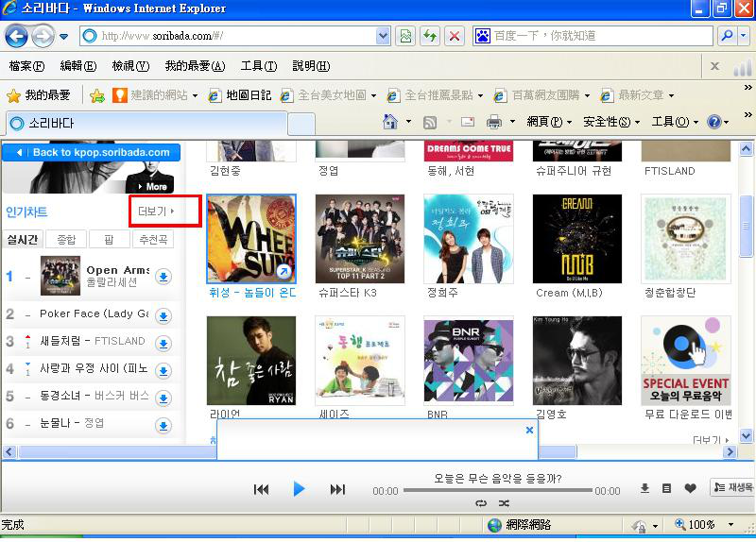Click the player download icon

[644, 488]
